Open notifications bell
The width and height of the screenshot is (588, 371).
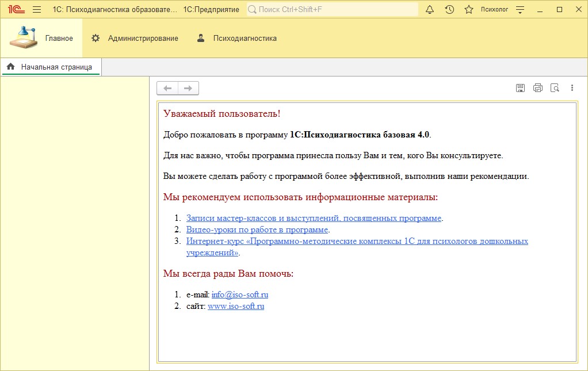click(x=430, y=9)
